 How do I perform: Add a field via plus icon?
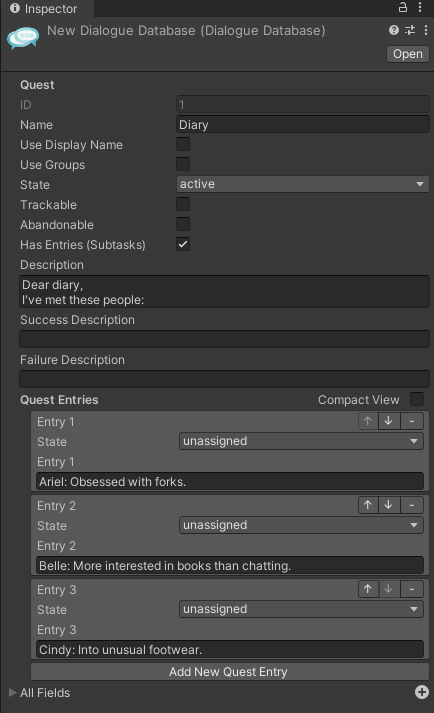(x=422, y=692)
